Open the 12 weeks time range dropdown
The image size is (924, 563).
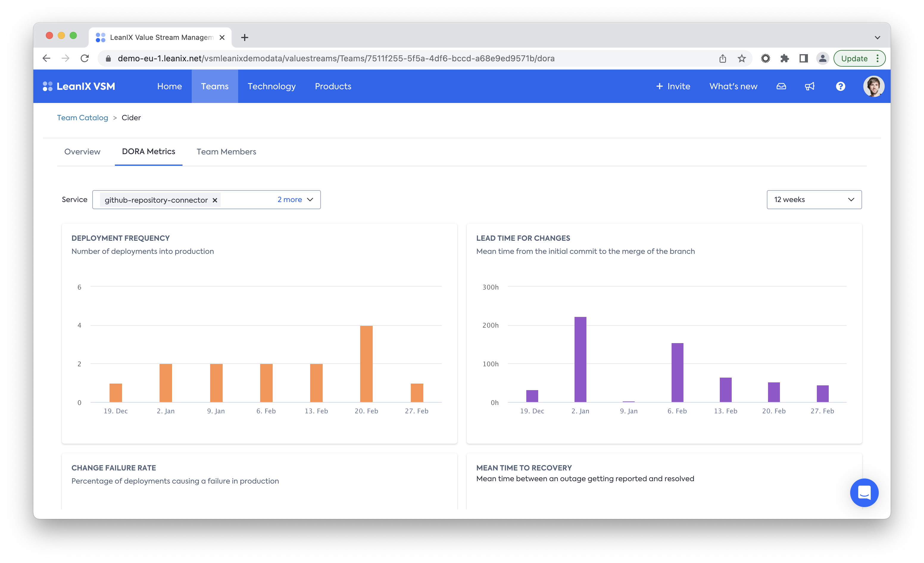pos(814,200)
